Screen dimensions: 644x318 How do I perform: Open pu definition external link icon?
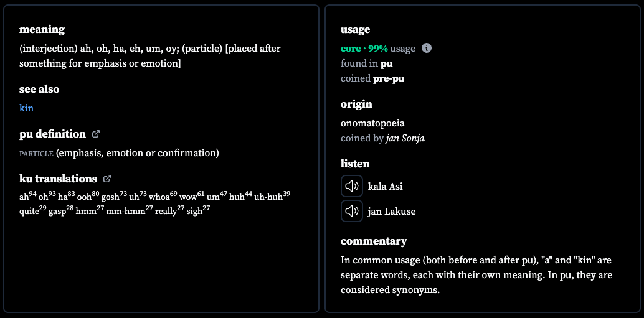pyautogui.click(x=96, y=134)
